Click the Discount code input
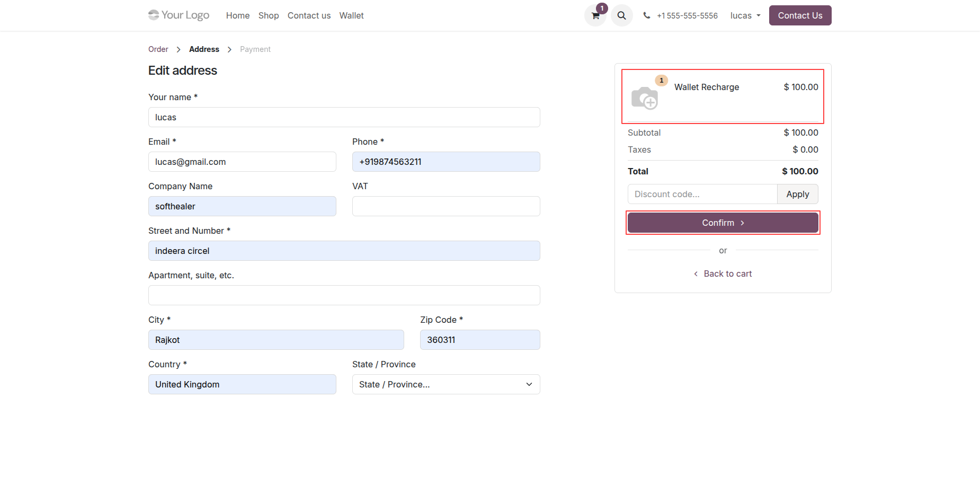Image resolution: width=980 pixels, height=494 pixels. [702, 194]
